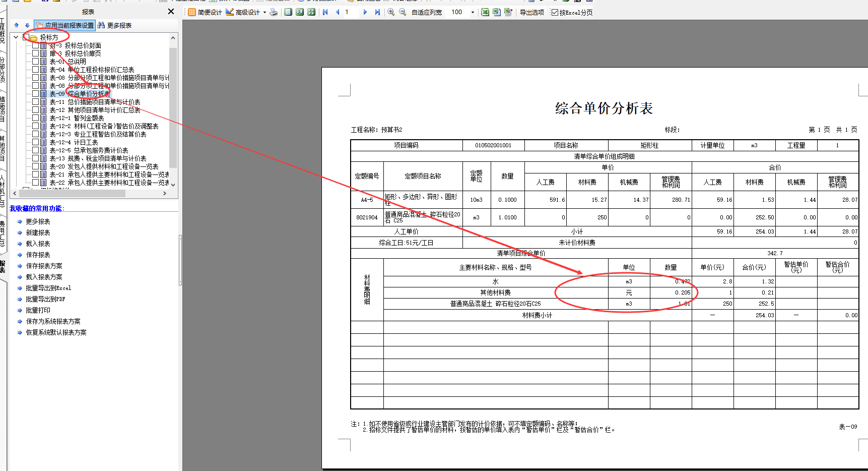The height and width of the screenshot is (471, 868).
Task: Click project code cell 010502001001
Action: [x=493, y=145]
